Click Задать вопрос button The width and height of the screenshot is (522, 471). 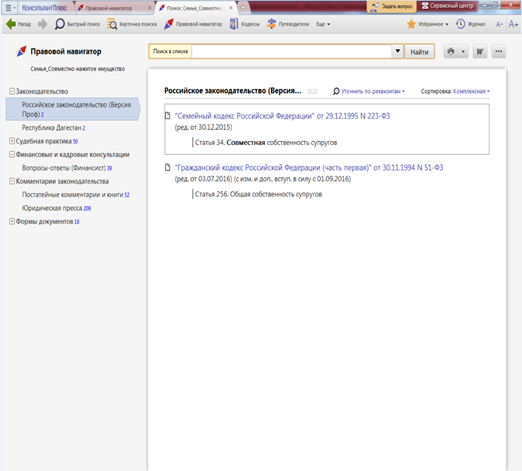click(392, 6)
